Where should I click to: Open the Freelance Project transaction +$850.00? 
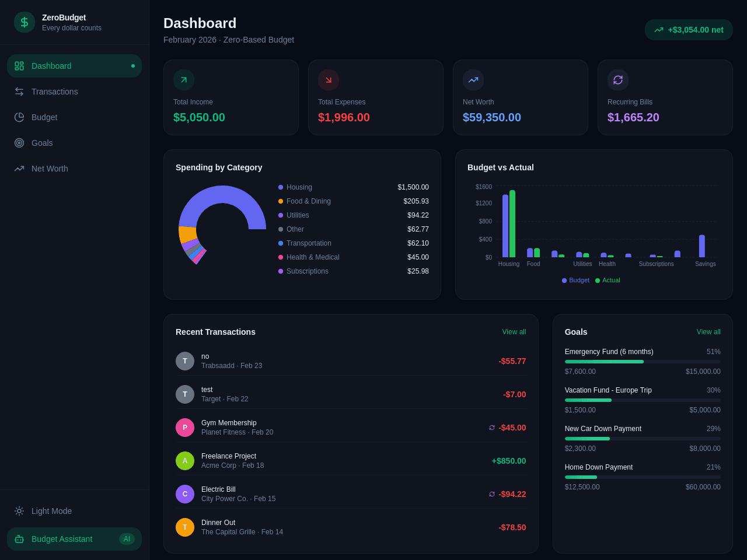pyautogui.click(x=351, y=461)
